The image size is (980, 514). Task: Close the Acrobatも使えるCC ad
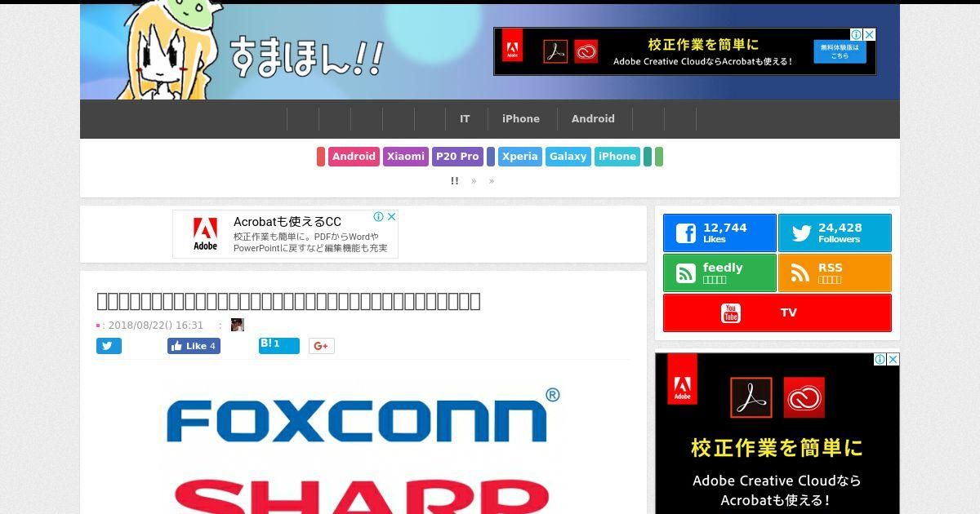pyautogui.click(x=391, y=216)
